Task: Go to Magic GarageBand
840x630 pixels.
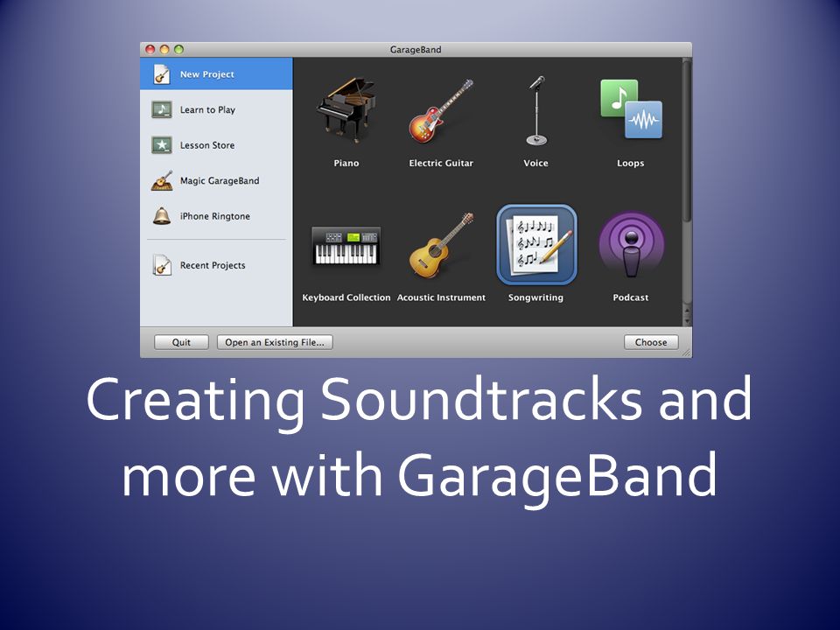Action: point(216,180)
